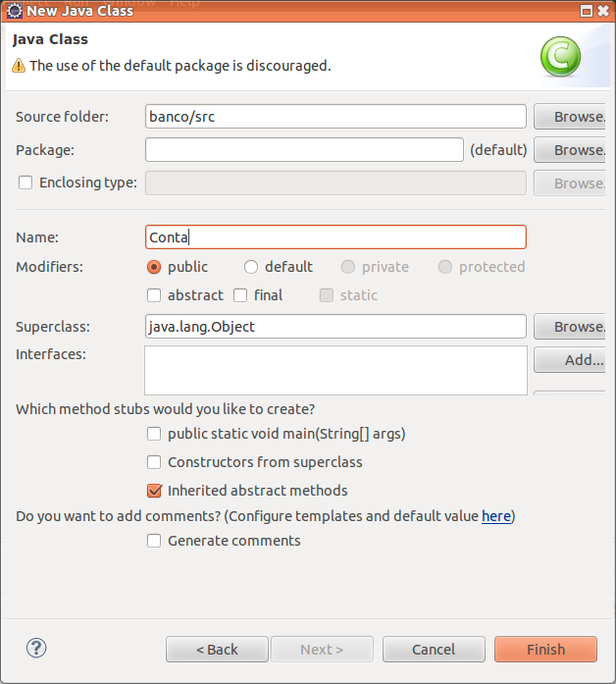The height and width of the screenshot is (684, 616).
Task: Click the default package warning icon
Action: (19, 66)
